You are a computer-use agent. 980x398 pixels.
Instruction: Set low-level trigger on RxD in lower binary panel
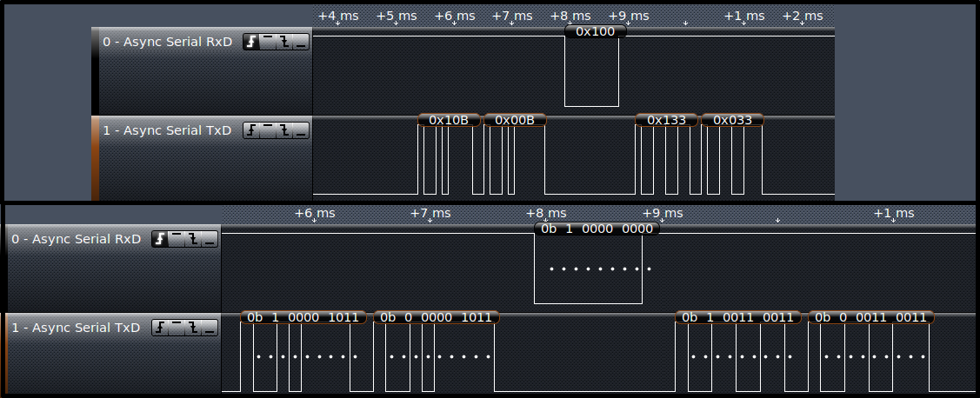[x=210, y=239]
